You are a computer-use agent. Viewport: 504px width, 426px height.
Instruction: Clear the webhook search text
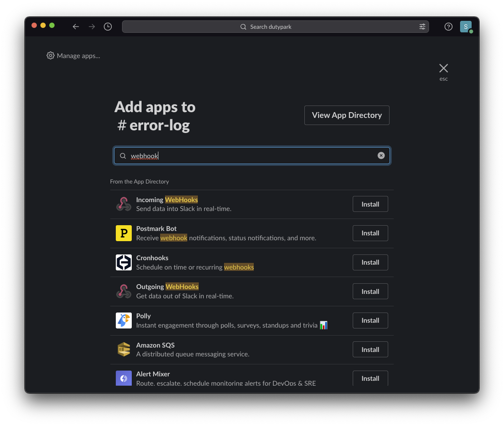(x=381, y=156)
